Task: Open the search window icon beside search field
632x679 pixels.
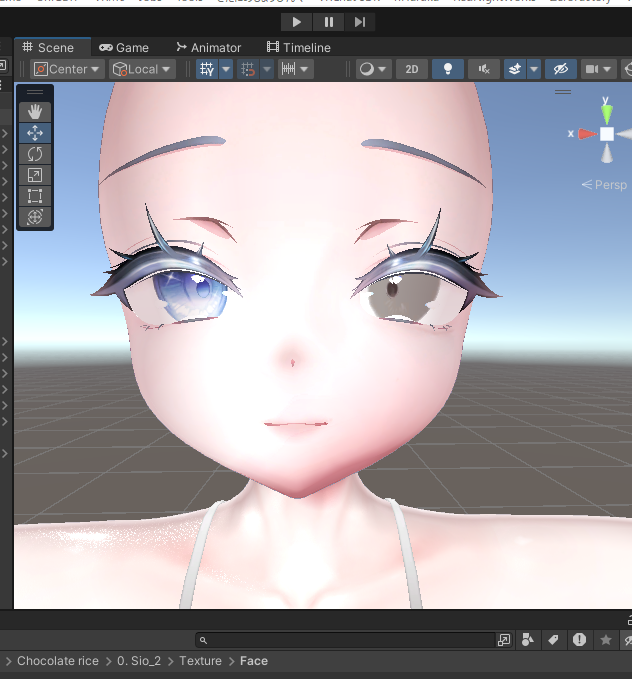Action: [x=504, y=640]
